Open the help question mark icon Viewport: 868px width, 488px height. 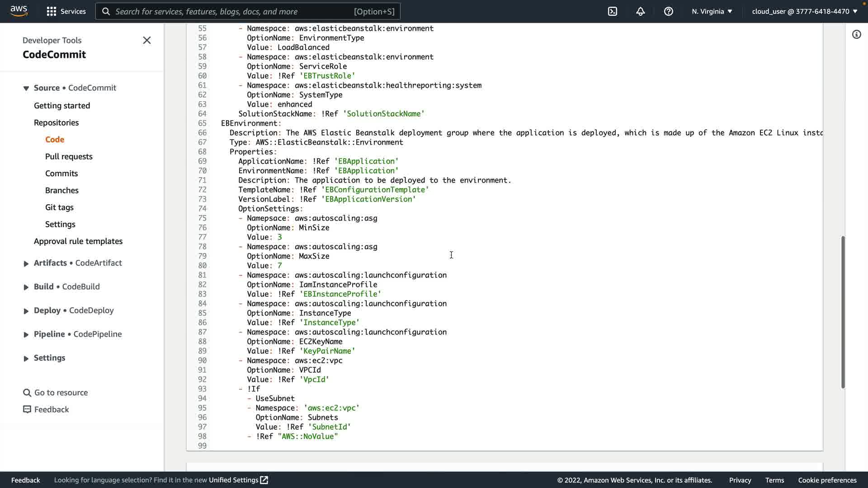[x=669, y=11]
